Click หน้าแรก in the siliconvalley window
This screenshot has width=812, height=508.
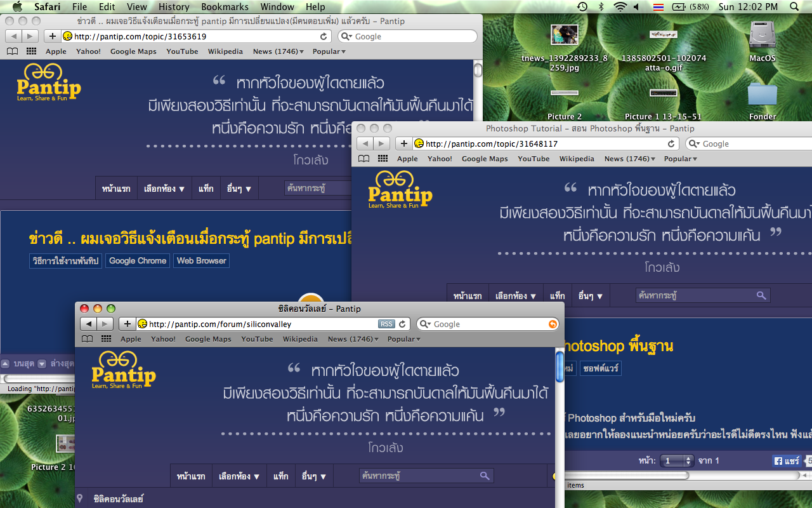coord(191,476)
